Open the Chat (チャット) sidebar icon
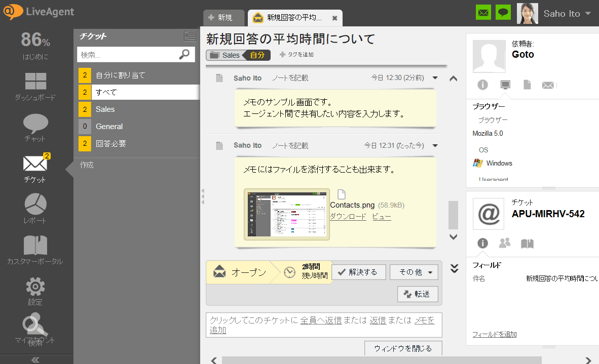Viewport: 599px width, 364px height. (x=35, y=123)
